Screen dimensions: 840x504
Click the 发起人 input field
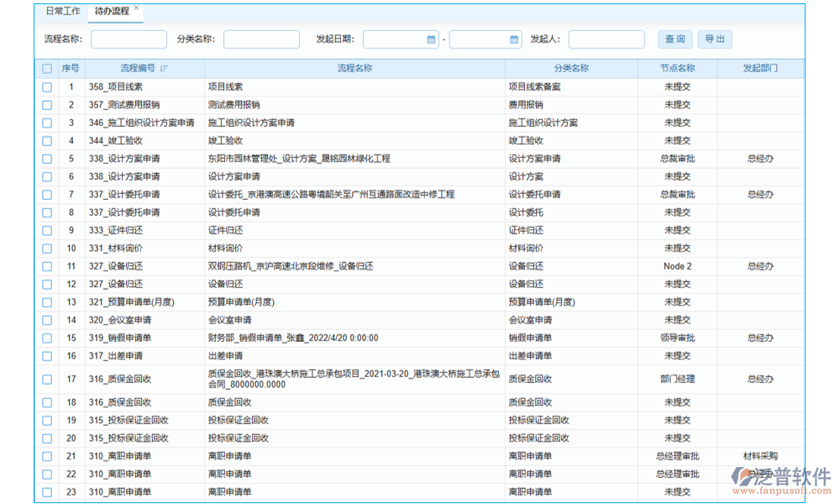coord(606,39)
